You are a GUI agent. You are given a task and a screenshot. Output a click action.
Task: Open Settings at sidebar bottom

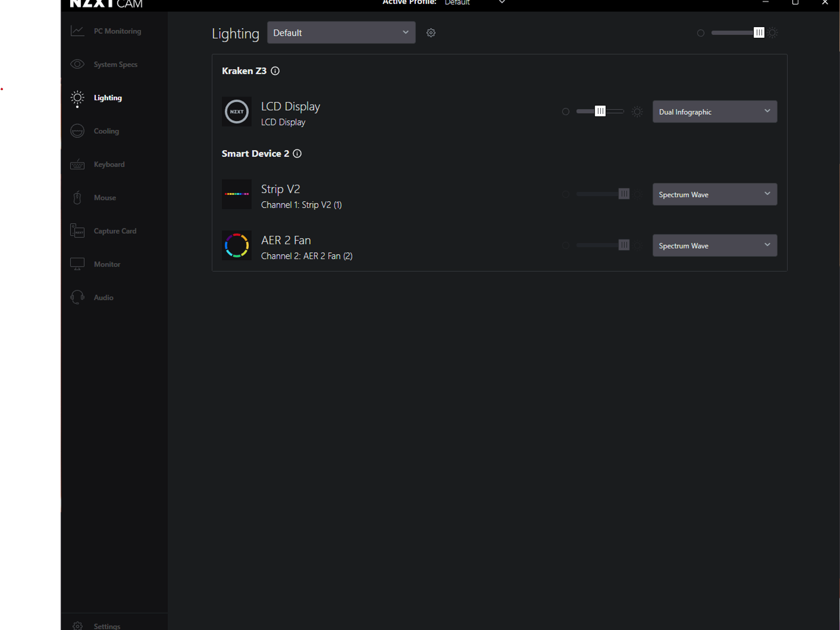107,626
